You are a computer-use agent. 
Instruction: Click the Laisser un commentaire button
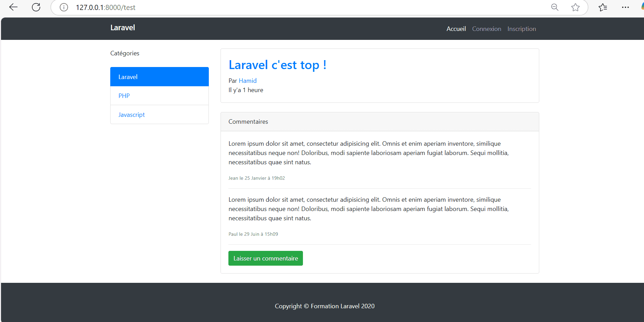coord(265,258)
